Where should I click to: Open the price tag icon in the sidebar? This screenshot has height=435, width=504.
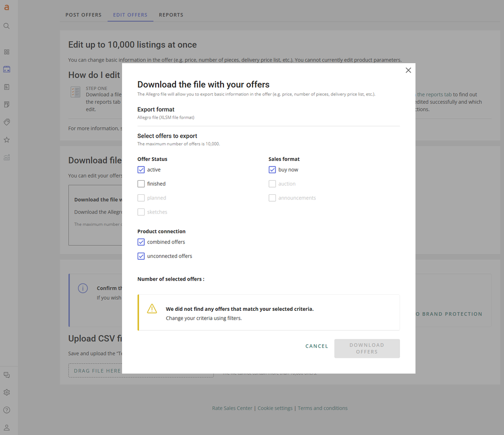[7, 122]
